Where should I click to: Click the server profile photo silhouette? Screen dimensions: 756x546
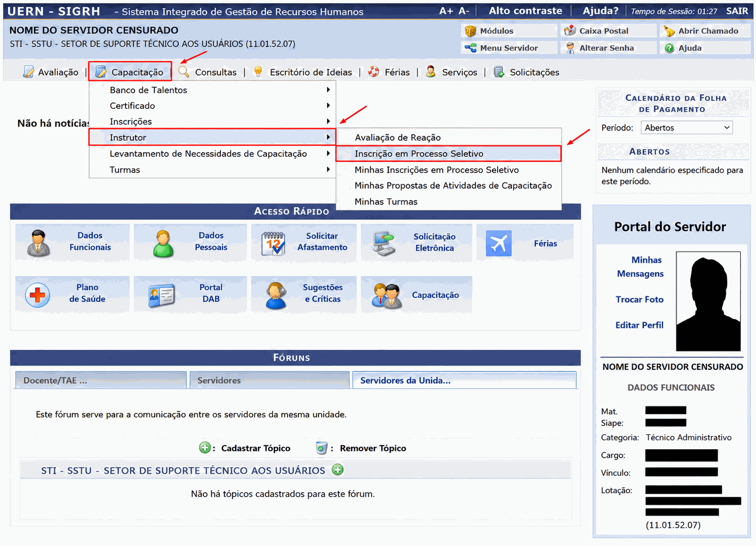tap(708, 301)
